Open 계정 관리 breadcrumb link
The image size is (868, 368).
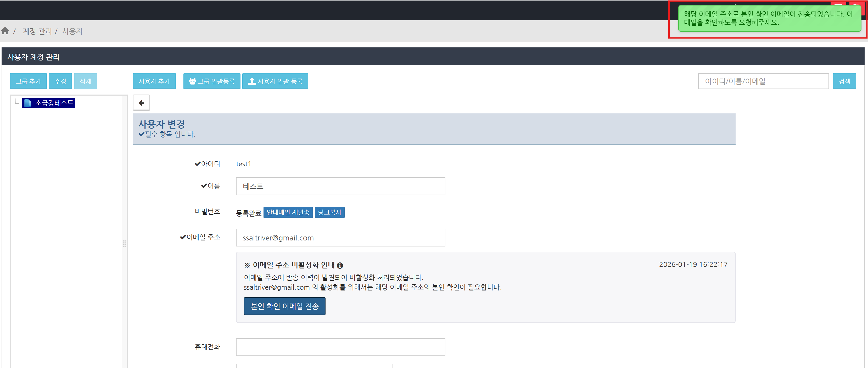tap(37, 31)
